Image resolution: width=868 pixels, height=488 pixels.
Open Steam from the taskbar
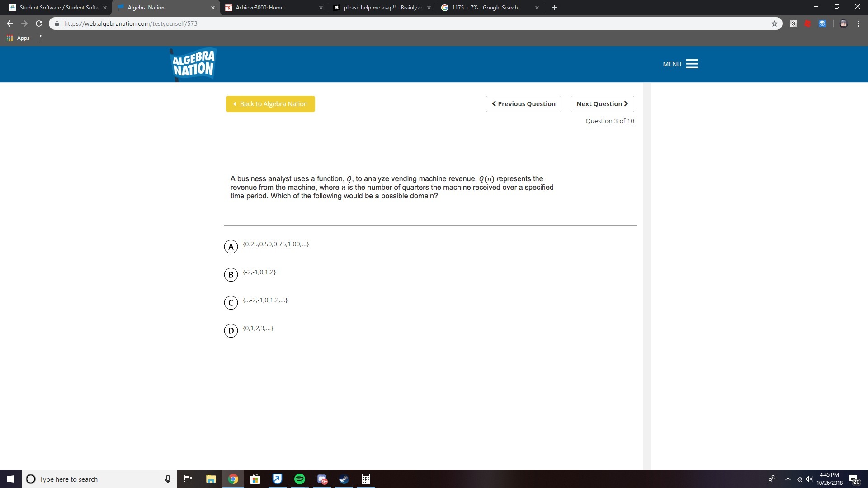344,479
